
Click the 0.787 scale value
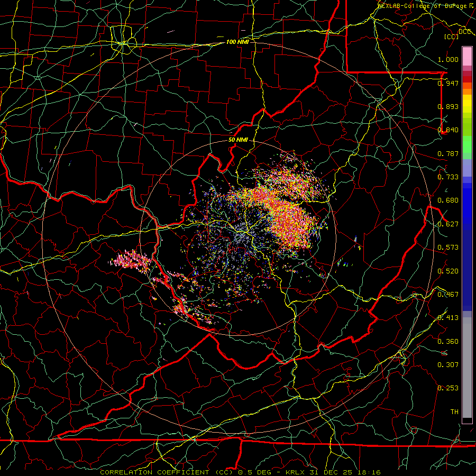point(448,153)
